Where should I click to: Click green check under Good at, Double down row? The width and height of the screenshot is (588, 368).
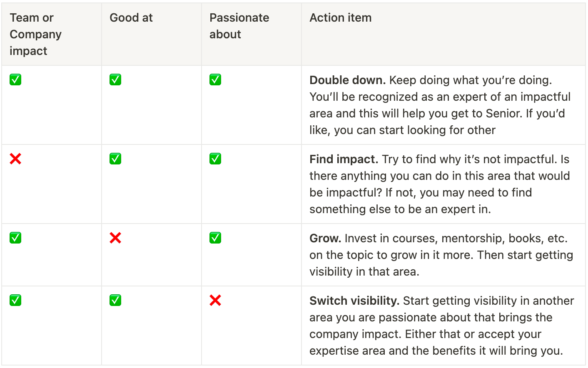115,80
